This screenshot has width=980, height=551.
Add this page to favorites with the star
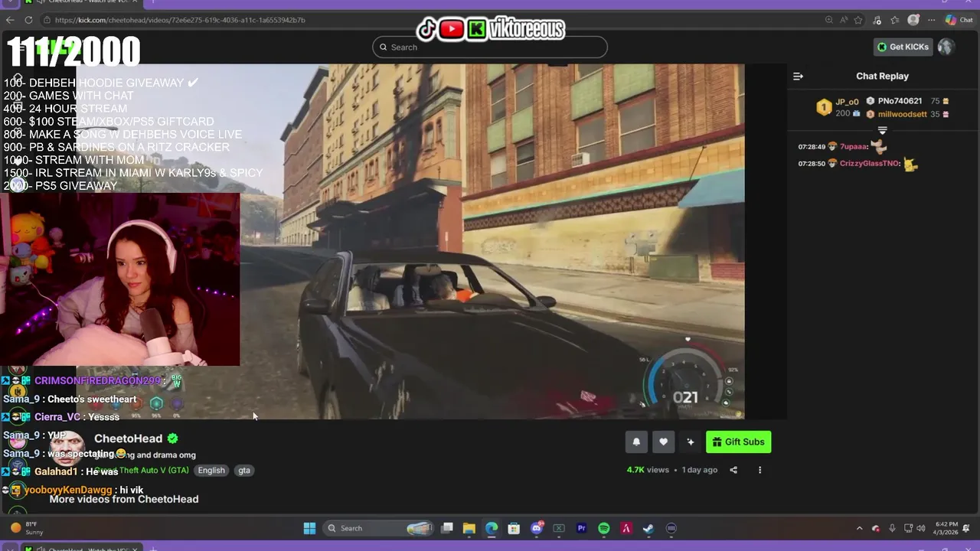[x=859, y=20]
